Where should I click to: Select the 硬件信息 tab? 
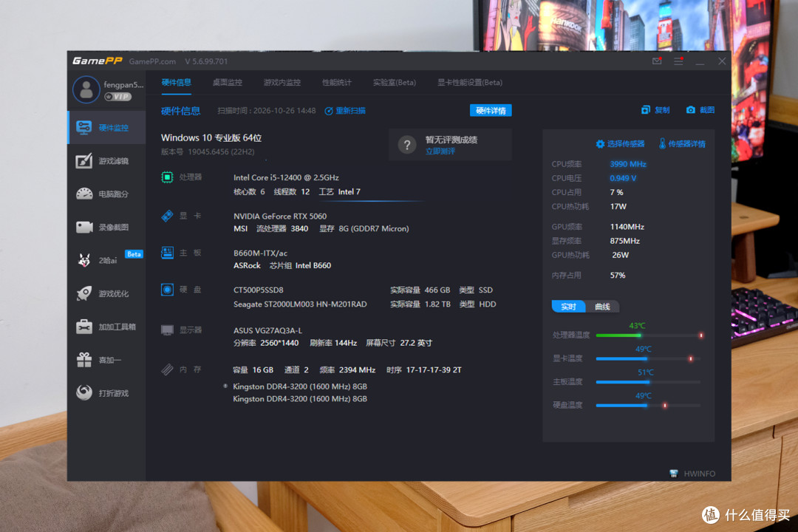point(176,83)
